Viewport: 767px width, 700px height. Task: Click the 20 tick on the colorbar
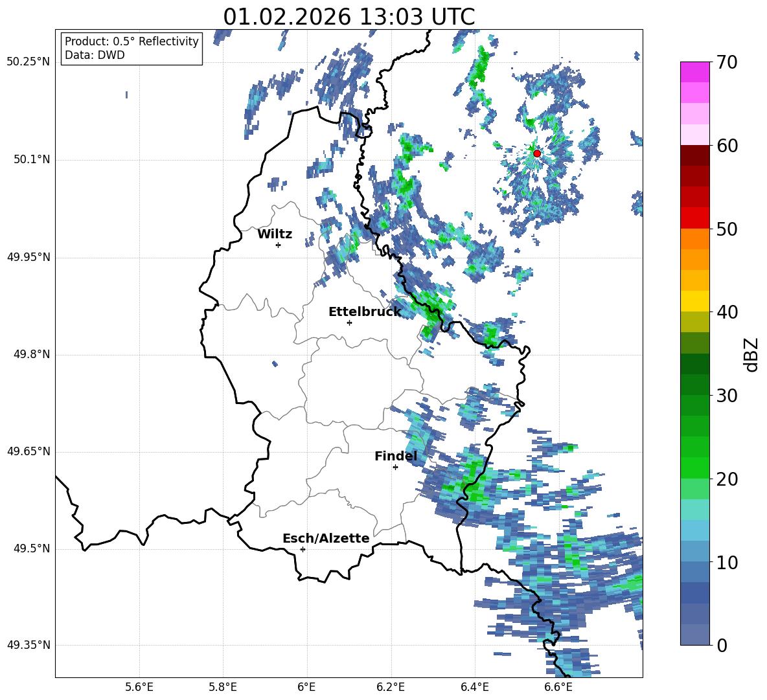727,479
